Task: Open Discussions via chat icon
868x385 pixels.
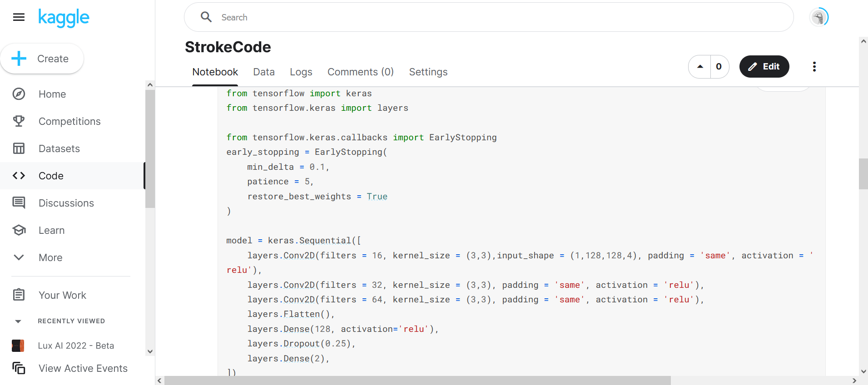Action: tap(19, 203)
